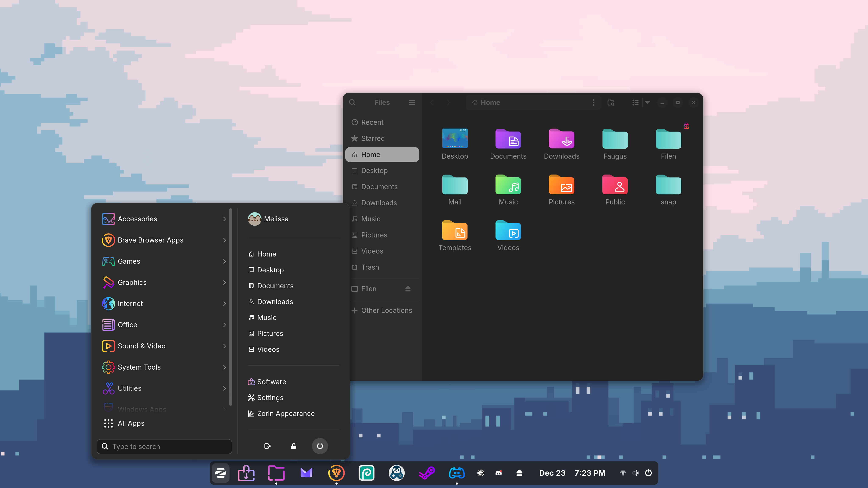Click the power button in the start menu
868x488 pixels.
click(x=319, y=446)
